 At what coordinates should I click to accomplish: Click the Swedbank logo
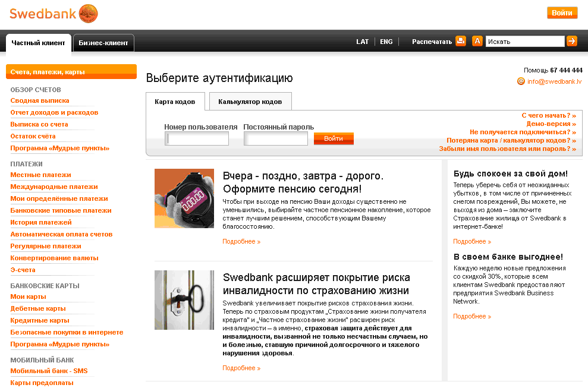[54, 14]
